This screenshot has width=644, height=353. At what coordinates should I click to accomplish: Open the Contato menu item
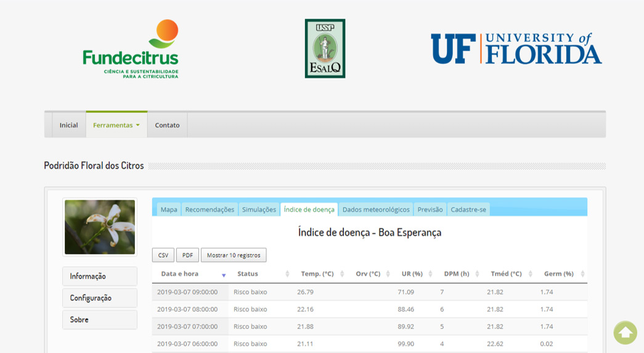pyautogui.click(x=167, y=125)
